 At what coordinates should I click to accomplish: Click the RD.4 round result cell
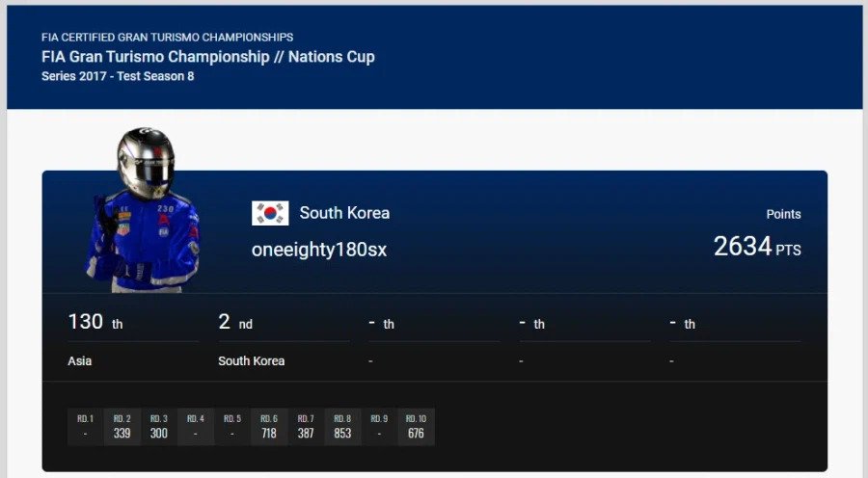tap(196, 426)
